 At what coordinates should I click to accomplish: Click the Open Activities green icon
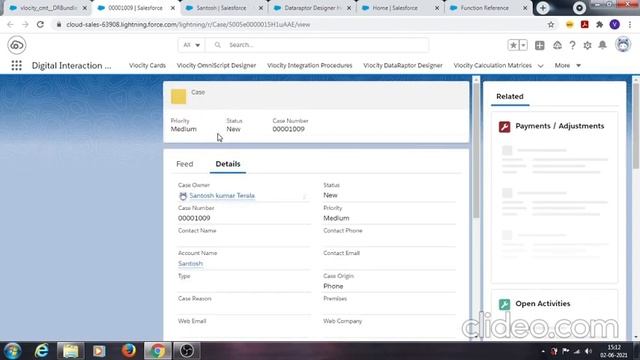(x=504, y=304)
